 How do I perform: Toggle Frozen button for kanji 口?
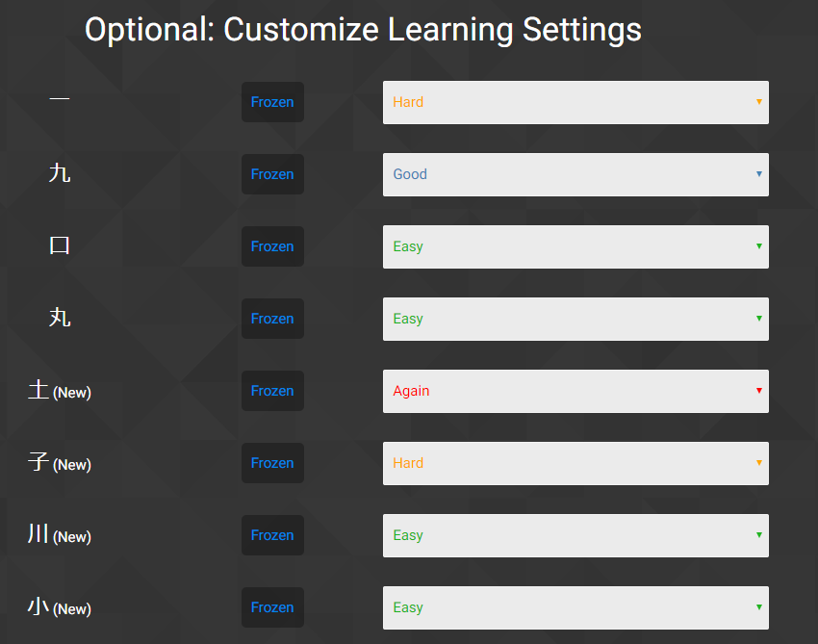(x=272, y=246)
